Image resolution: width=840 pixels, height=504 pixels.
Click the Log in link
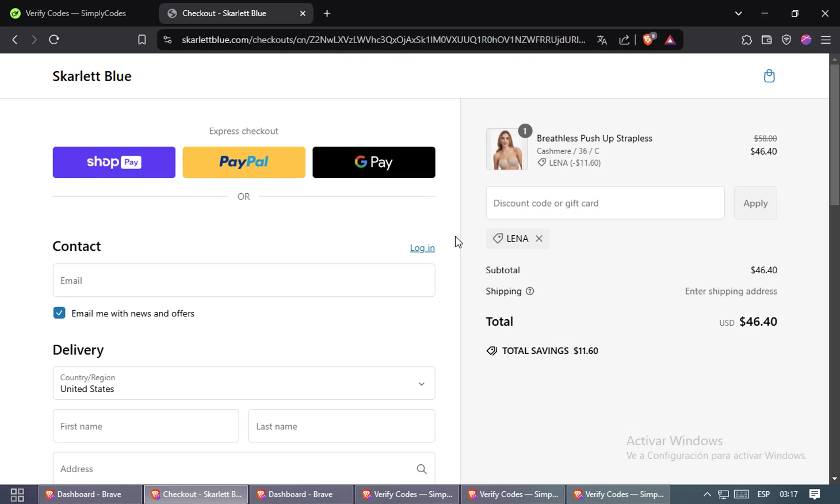pyautogui.click(x=422, y=248)
